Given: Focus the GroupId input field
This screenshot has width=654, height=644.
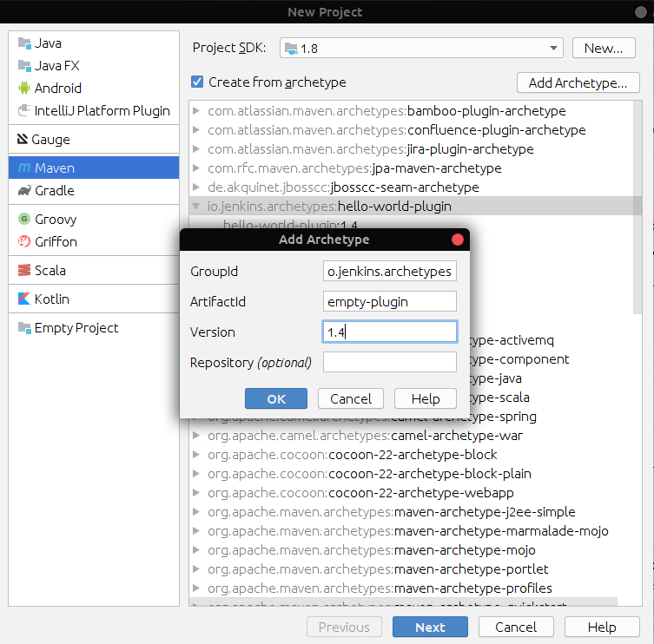Looking at the screenshot, I should click(390, 271).
